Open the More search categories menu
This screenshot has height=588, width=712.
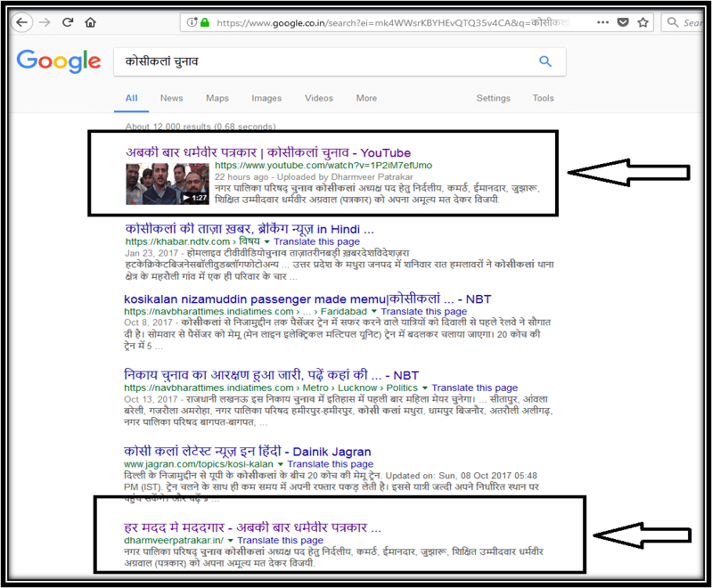pos(366,98)
